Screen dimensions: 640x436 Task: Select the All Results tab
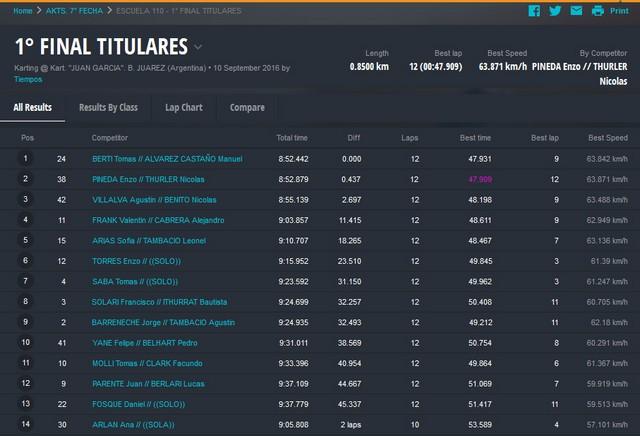[33, 107]
